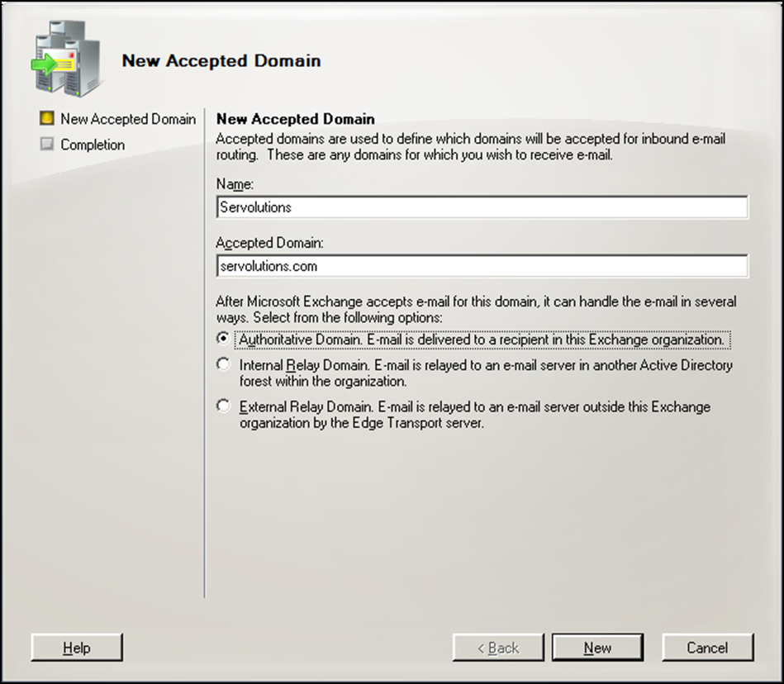
Task: Open Help for this wizard
Action: [x=77, y=648]
